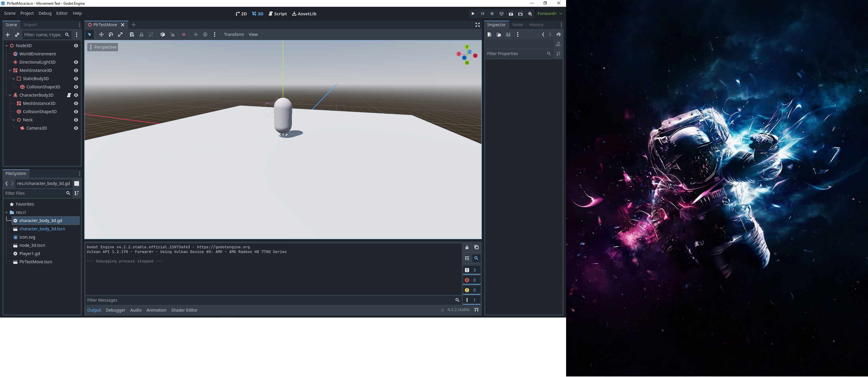This screenshot has width=868, height=377.
Task: Switch to the Debugger bottom tab
Action: pos(116,310)
